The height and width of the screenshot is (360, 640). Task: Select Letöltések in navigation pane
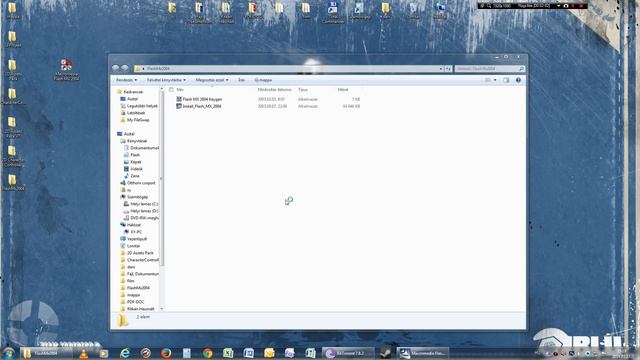[133, 113]
